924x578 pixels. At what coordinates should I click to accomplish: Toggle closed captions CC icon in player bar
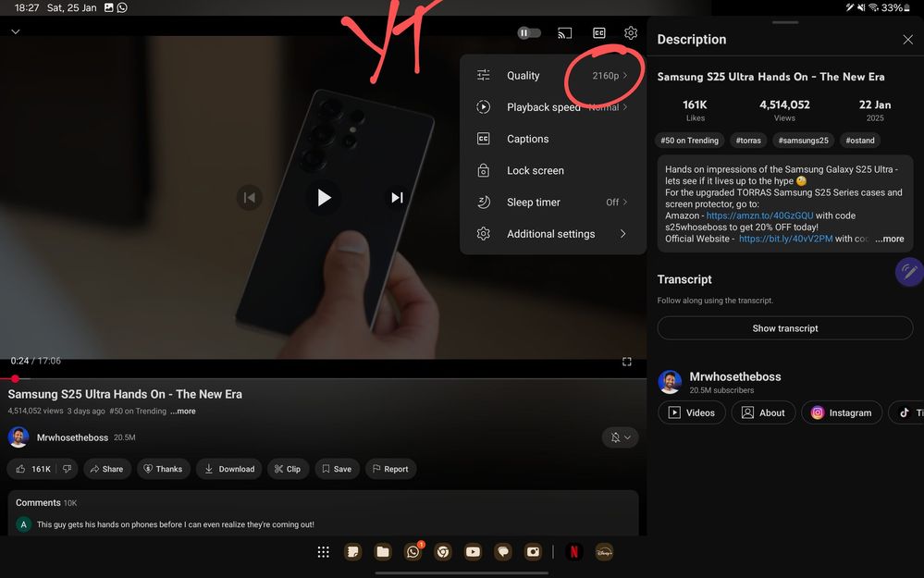click(x=598, y=33)
